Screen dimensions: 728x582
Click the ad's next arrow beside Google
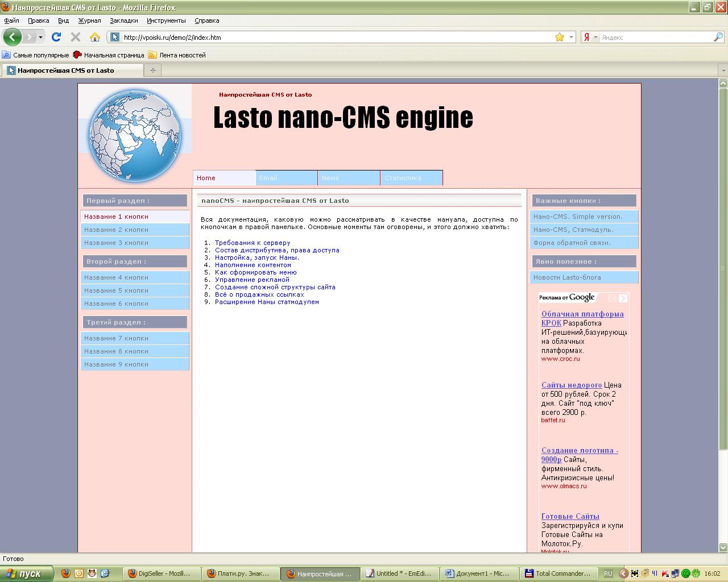(x=623, y=298)
